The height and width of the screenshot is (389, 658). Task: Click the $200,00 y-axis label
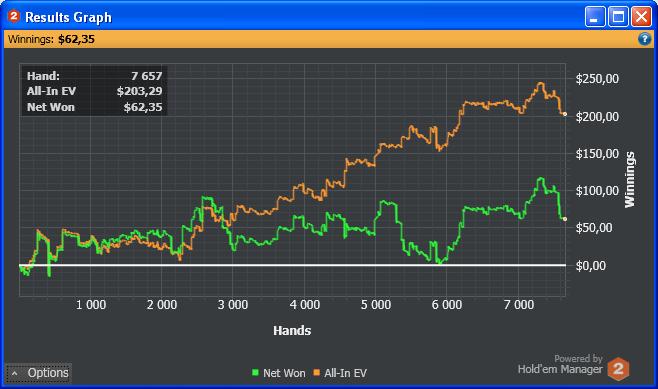[597, 117]
